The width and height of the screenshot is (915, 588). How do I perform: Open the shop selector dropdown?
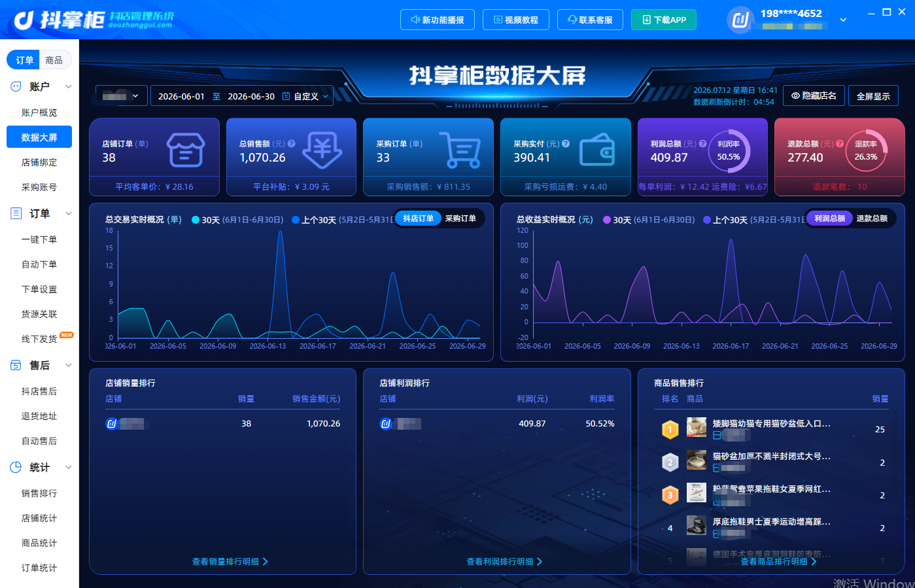(120, 96)
